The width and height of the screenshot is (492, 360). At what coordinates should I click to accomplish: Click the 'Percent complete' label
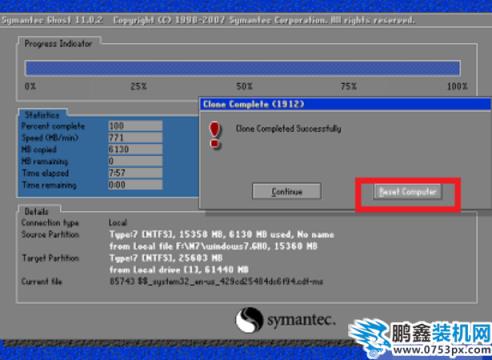click(53, 126)
